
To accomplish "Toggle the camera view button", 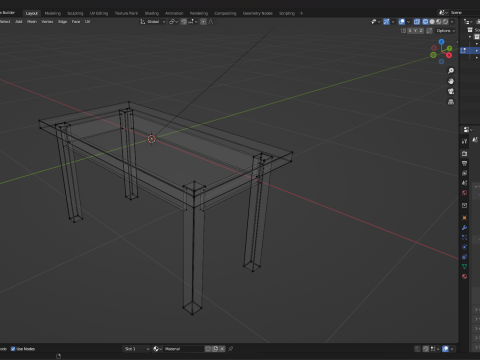I will click(x=451, y=91).
